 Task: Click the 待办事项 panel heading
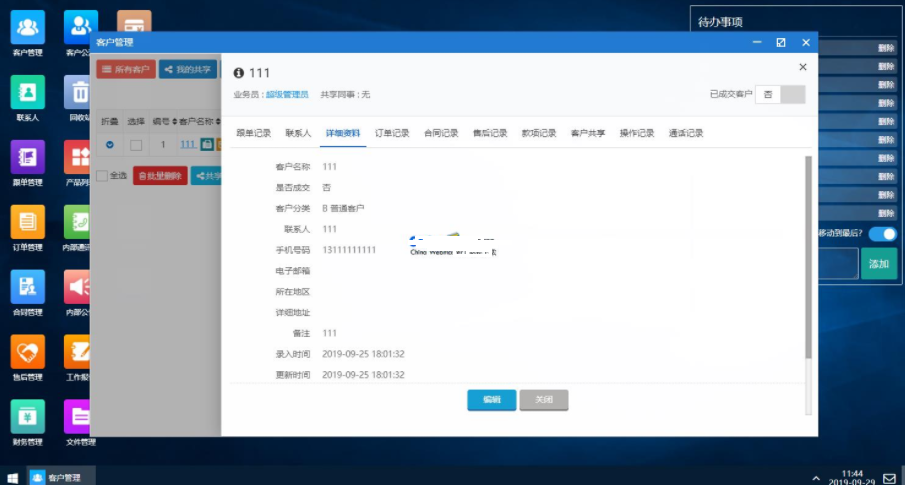pyautogui.click(x=720, y=22)
